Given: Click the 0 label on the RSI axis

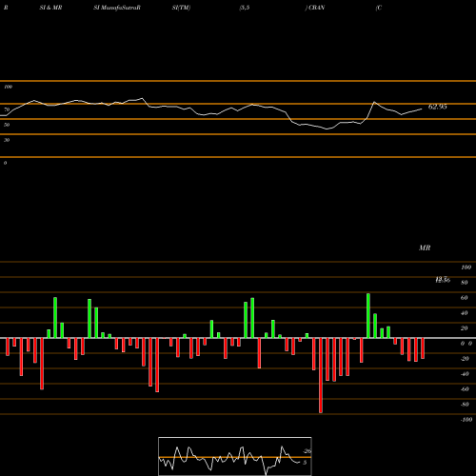Looking at the screenshot, I should pos(5,163).
